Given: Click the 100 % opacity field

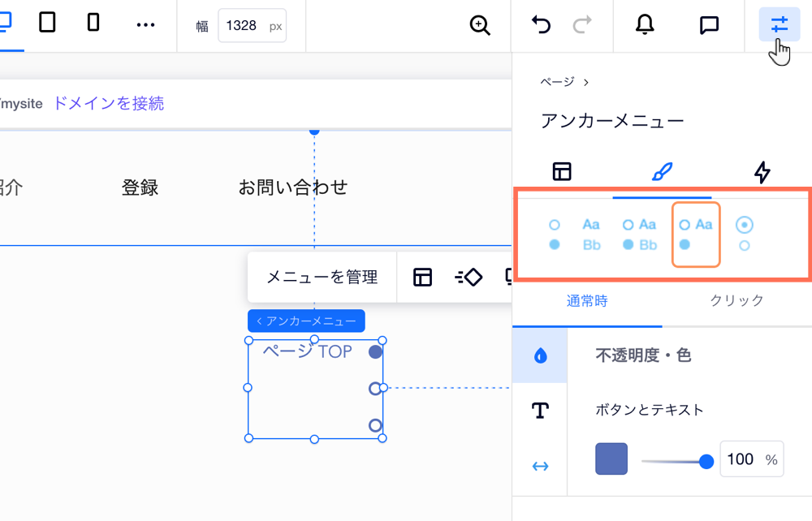Looking at the screenshot, I should 751,459.
